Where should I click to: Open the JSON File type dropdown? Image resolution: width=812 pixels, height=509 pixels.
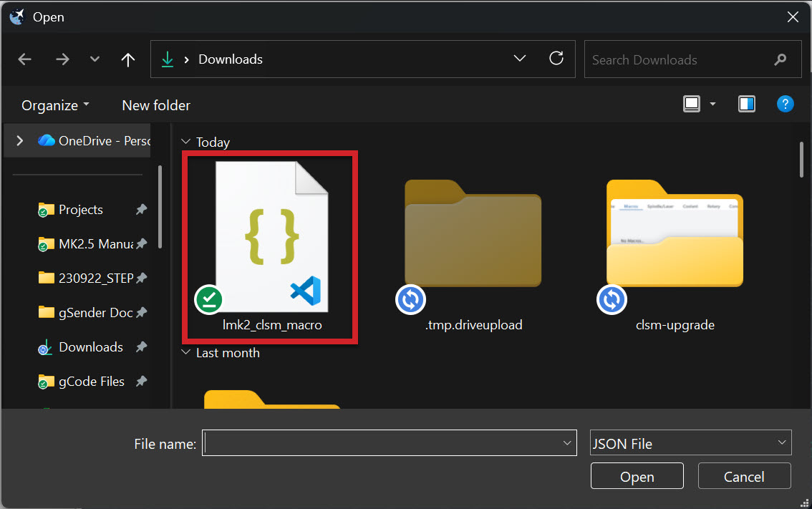coord(690,443)
